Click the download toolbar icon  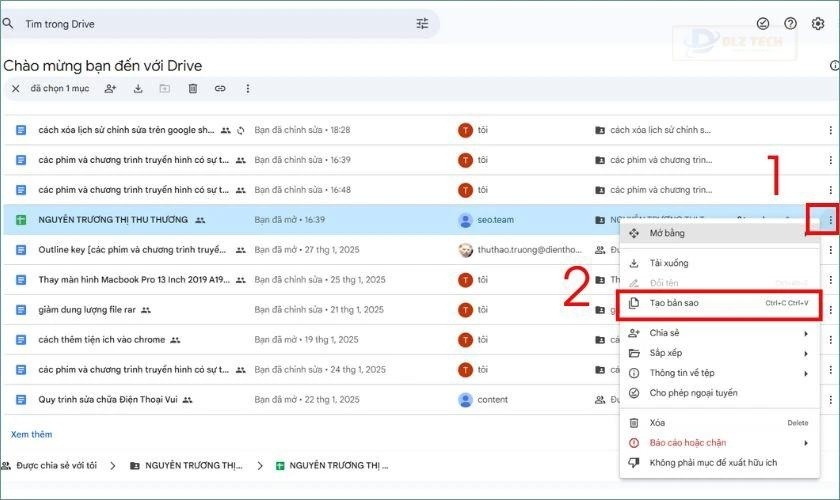coord(138,89)
